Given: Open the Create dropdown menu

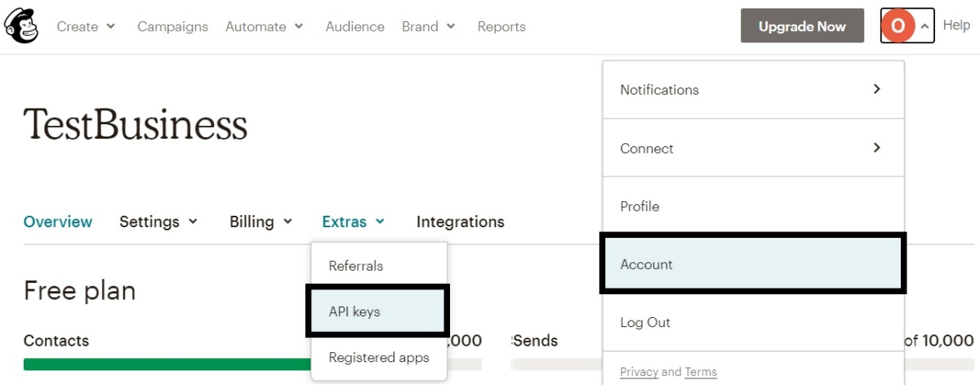Looking at the screenshot, I should tap(86, 26).
